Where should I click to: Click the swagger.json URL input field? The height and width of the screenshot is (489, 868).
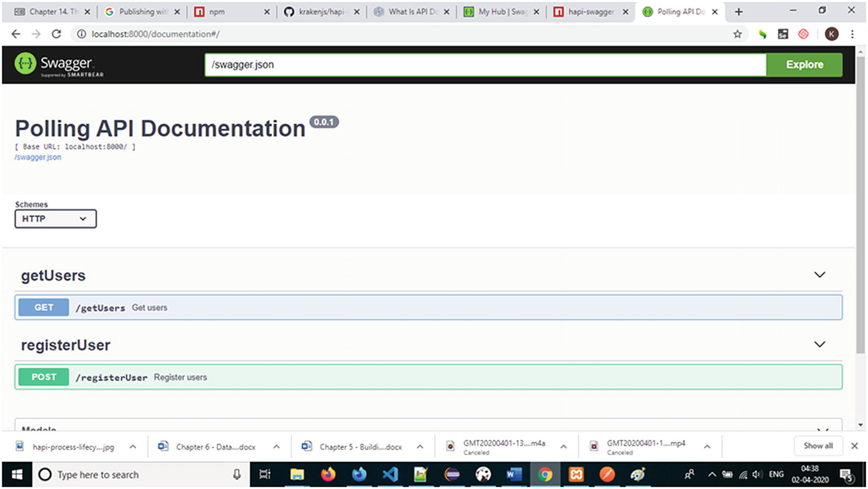tap(485, 65)
